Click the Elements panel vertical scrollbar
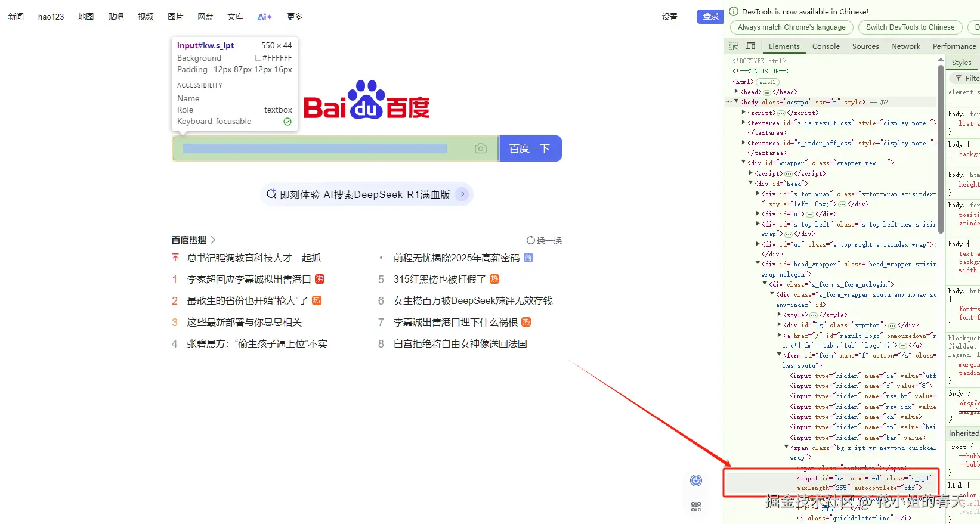Screen dimensions: 980x524 pyautogui.click(x=941, y=149)
